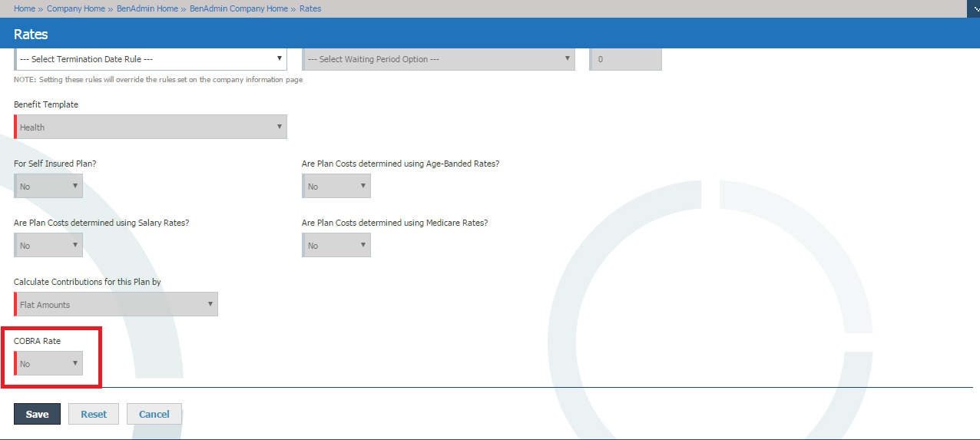The height and width of the screenshot is (440, 980).
Task: Expand the Medicare Rates dropdown
Action: pyautogui.click(x=336, y=246)
